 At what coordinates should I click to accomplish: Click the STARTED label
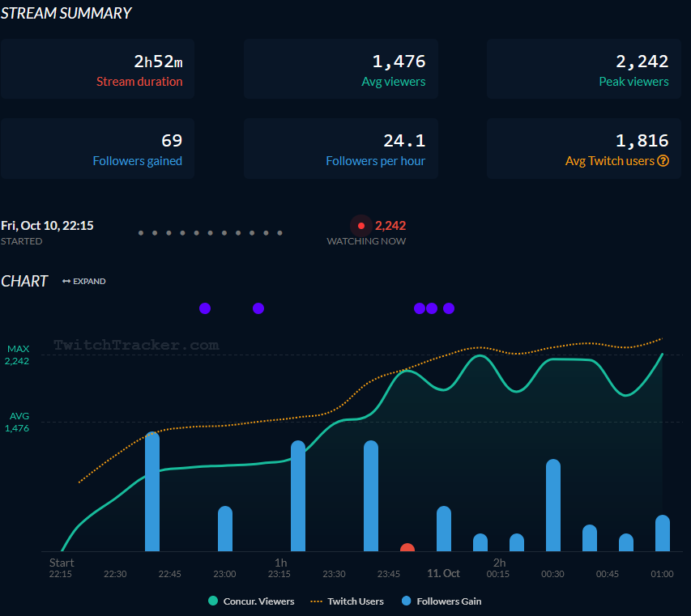point(22,241)
